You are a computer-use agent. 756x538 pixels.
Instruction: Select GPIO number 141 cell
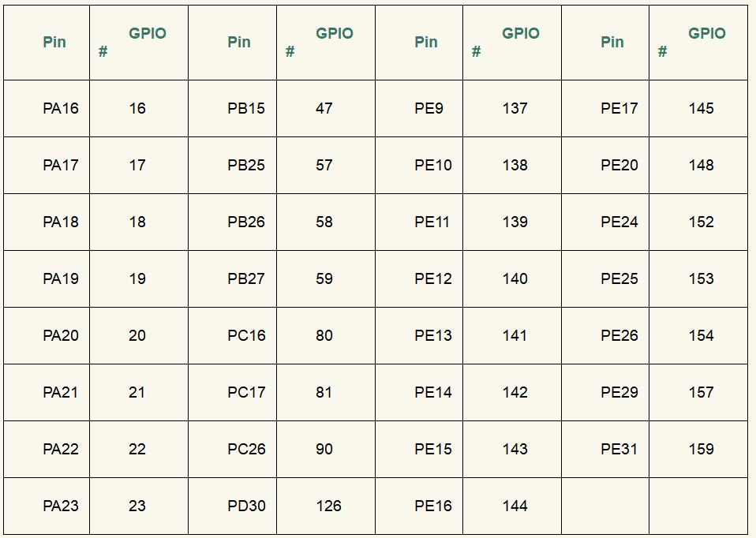pos(515,336)
